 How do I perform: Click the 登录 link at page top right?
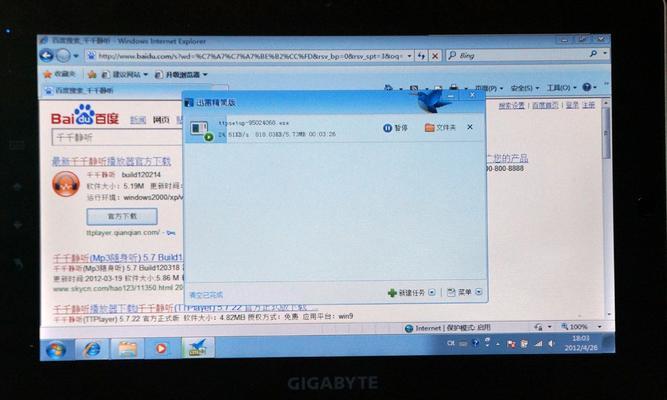[x=572, y=105]
